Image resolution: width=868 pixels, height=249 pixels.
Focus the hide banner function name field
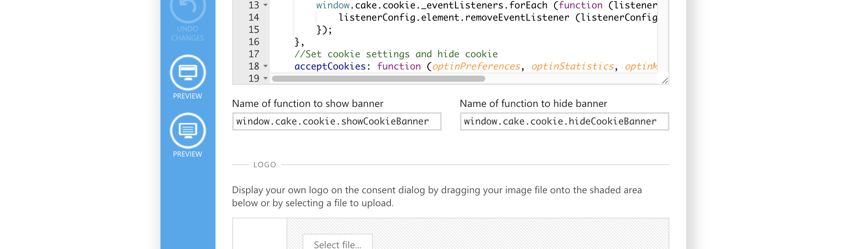tap(564, 121)
